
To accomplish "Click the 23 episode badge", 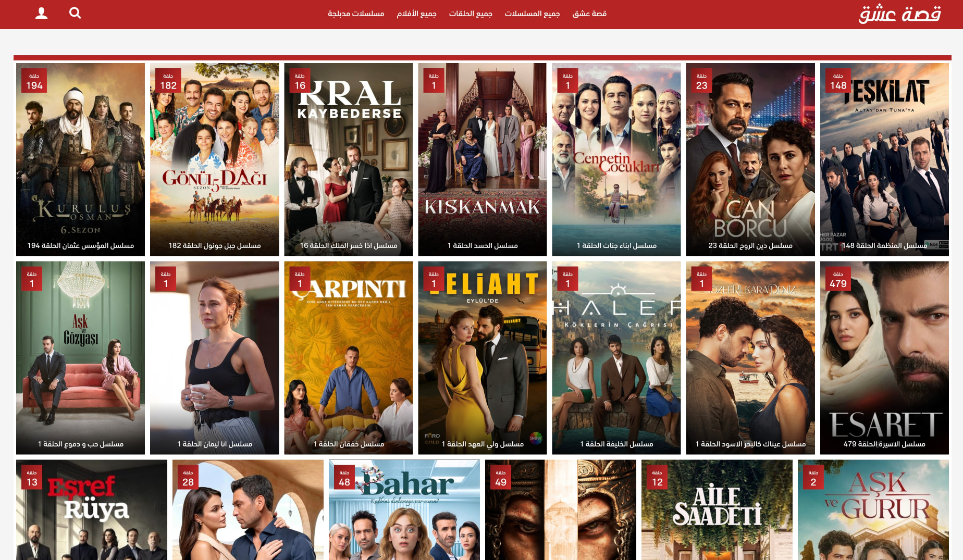I will pyautogui.click(x=701, y=81).
